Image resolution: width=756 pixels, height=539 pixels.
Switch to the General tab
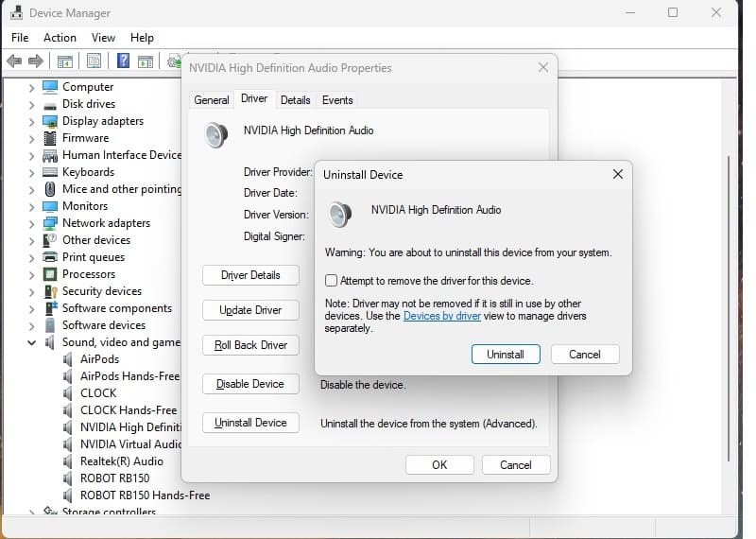tap(211, 100)
